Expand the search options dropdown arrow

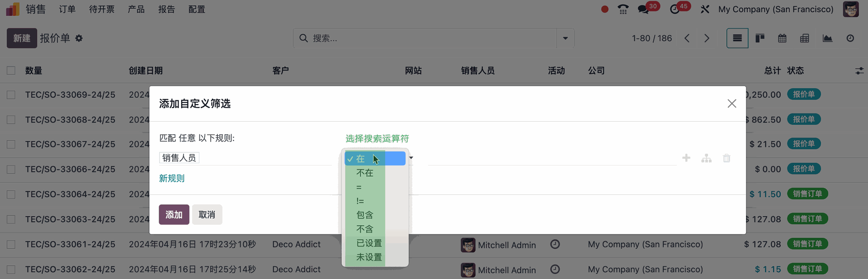565,38
